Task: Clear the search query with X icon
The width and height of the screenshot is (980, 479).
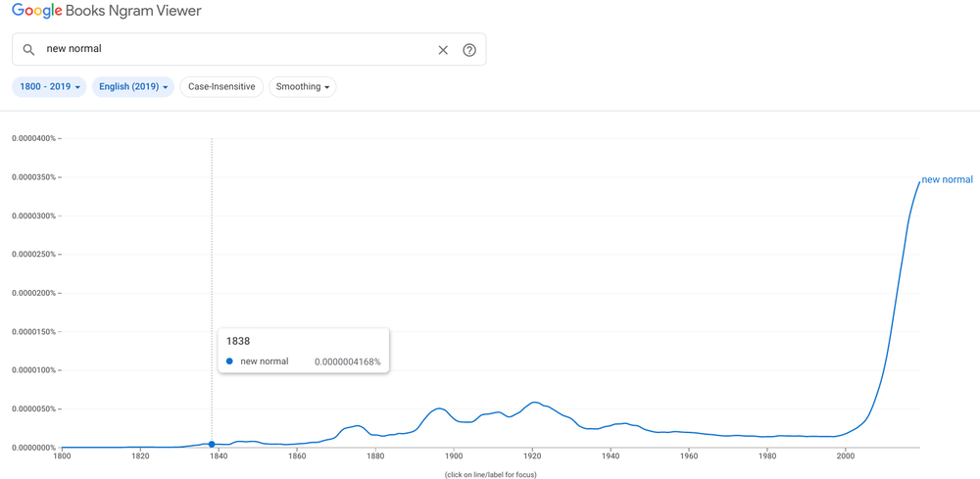Action: (x=443, y=50)
